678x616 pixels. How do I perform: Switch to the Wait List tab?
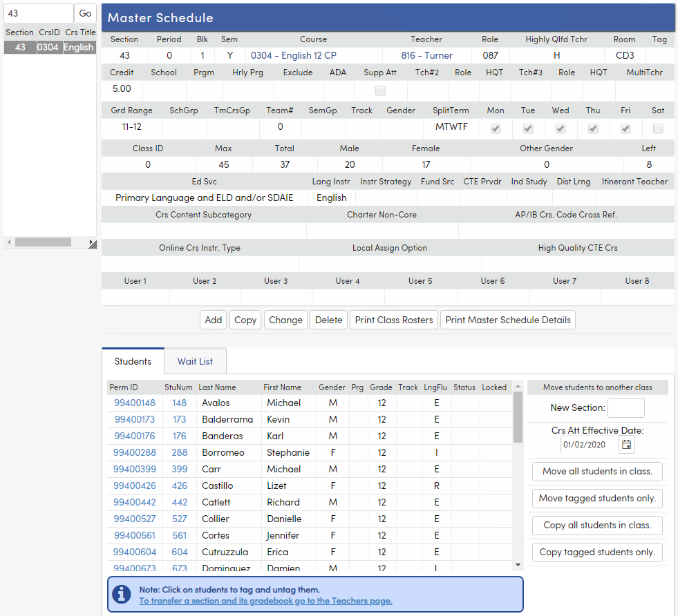194,360
